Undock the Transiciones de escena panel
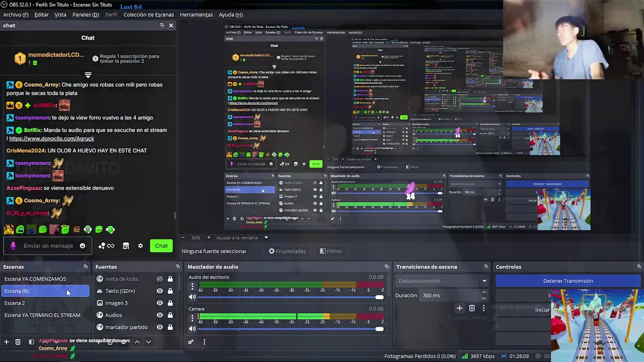Image resolution: width=644 pixels, height=362 pixels. tap(486, 267)
